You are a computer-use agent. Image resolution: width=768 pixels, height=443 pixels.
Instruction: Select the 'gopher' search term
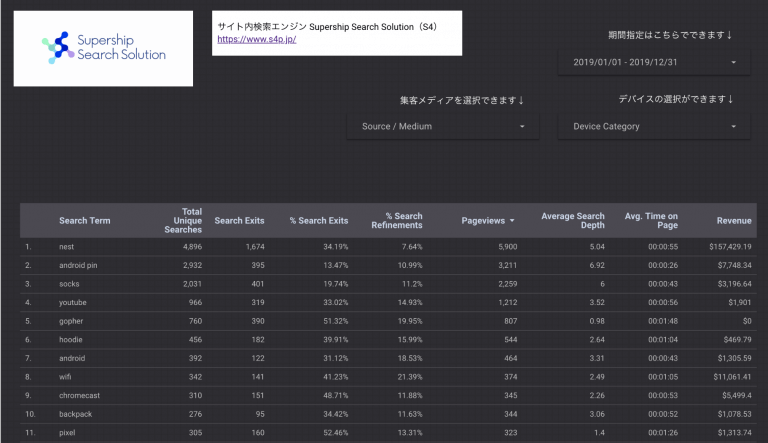coord(71,321)
